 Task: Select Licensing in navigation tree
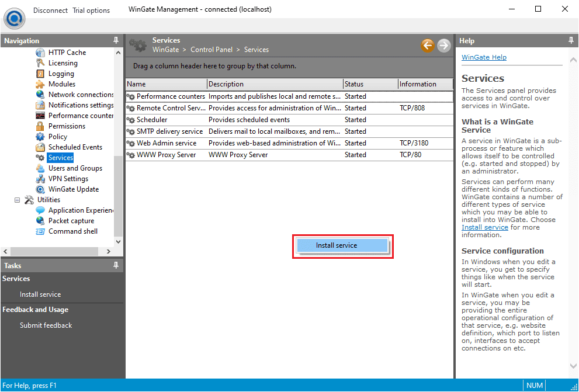63,63
